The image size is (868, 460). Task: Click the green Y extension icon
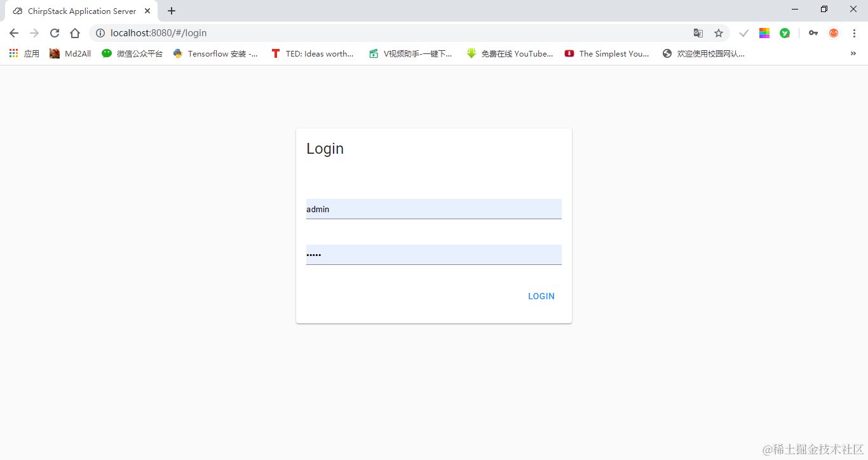(785, 33)
